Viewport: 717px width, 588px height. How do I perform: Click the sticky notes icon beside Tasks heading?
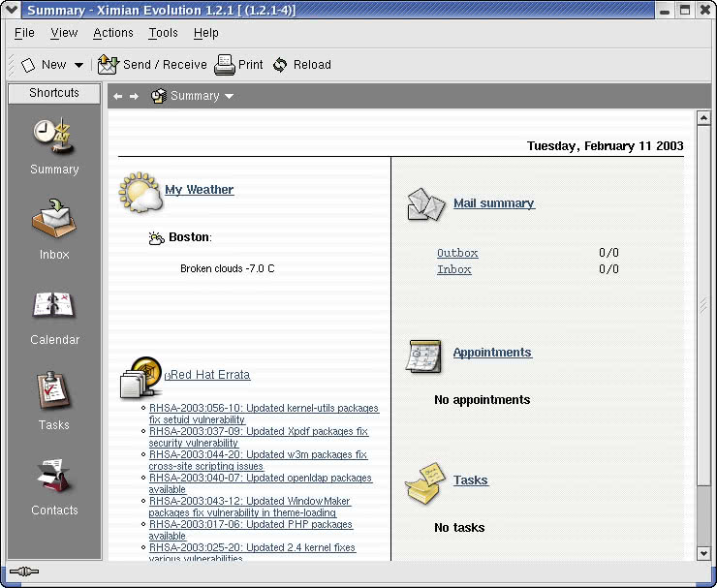tap(424, 483)
